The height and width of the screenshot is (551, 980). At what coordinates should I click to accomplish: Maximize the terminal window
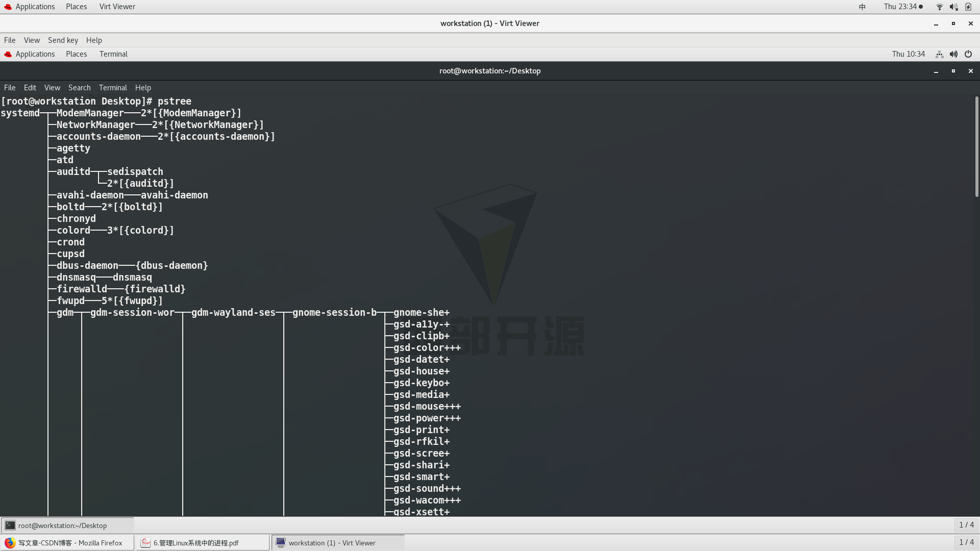pos(953,71)
